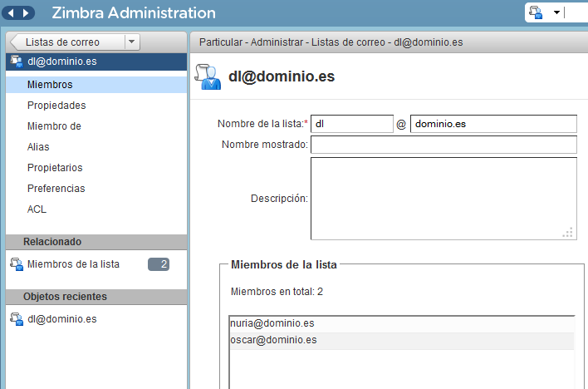Screen dimensions: 588x389
Task: Click the search type icon in the search box
Action: 536,12
